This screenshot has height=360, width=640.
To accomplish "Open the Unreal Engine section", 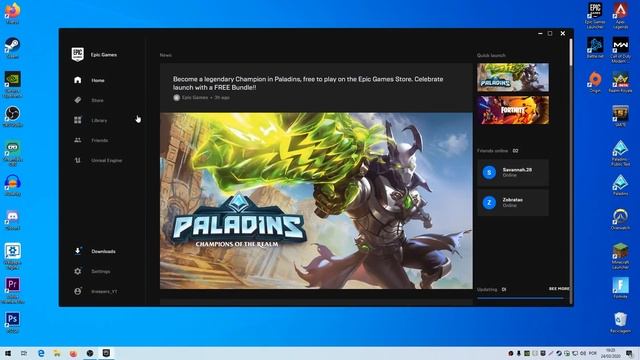I will [x=107, y=160].
